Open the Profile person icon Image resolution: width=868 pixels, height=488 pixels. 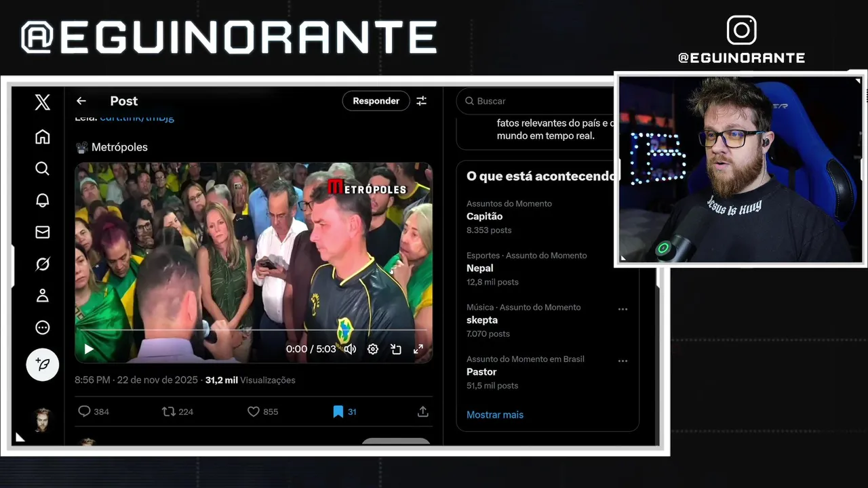click(42, 296)
